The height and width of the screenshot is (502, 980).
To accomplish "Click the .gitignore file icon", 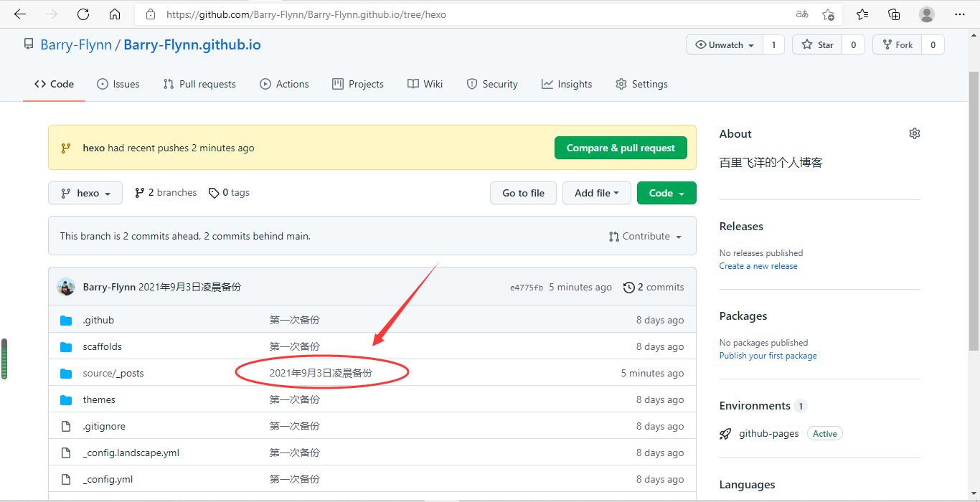I will pyautogui.click(x=66, y=427).
